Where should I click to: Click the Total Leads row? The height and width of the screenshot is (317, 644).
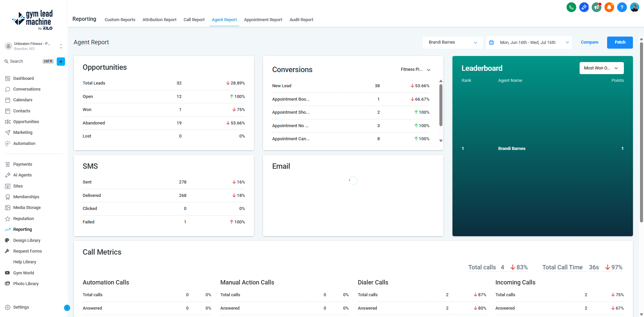(164, 83)
